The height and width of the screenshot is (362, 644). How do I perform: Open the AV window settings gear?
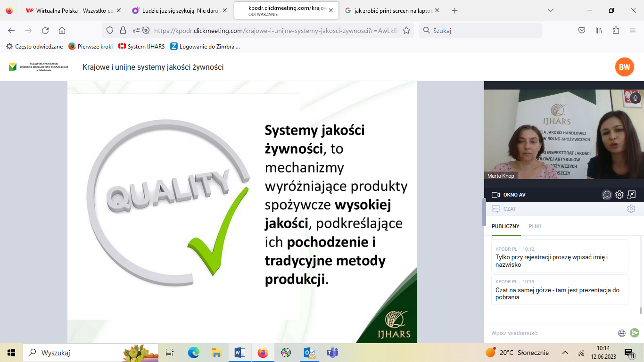[619, 195]
